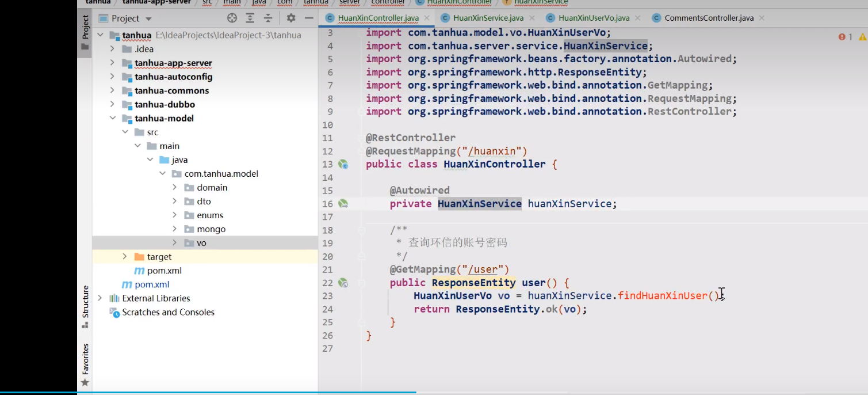
Task: Fold the user() method at line 22
Action: click(x=361, y=283)
